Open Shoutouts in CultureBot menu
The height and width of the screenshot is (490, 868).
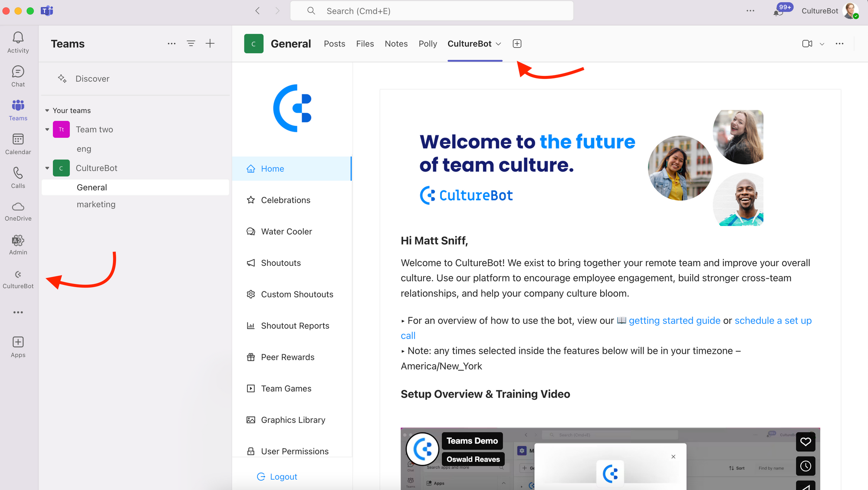tap(292, 263)
